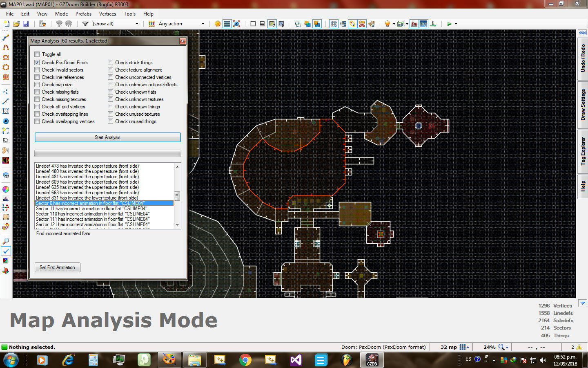588x368 pixels.
Task: Select the Draw Ellipse tool in sidebar
Action: click(6, 67)
